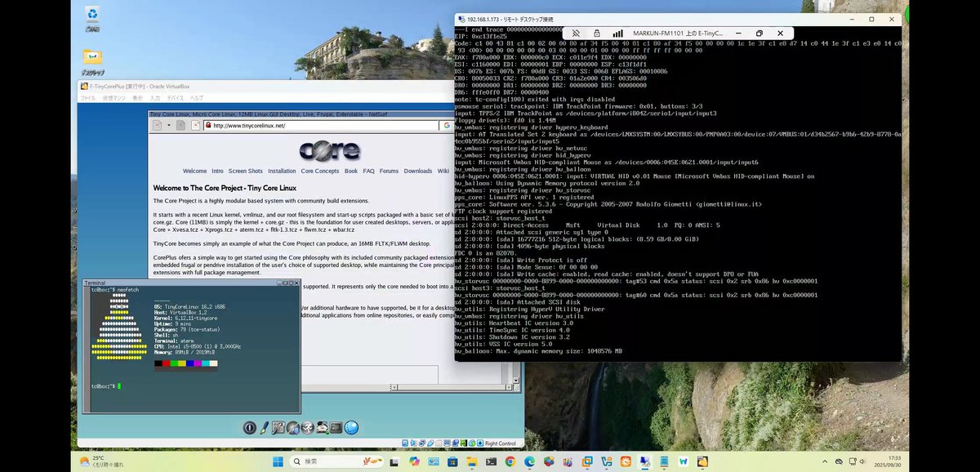Click the VirtualBox shared folders status icon

click(439, 443)
